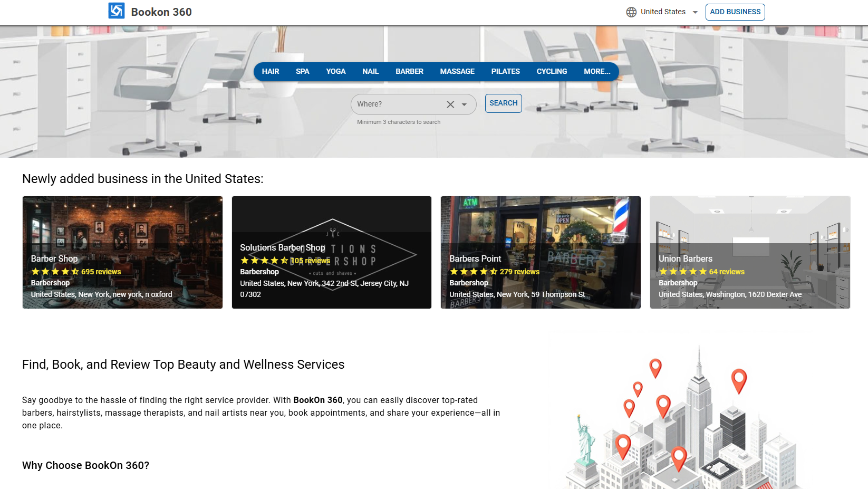The height and width of the screenshot is (489, 868).
Task: Click the ADD BUSINESS button
Action: [735, 12]
